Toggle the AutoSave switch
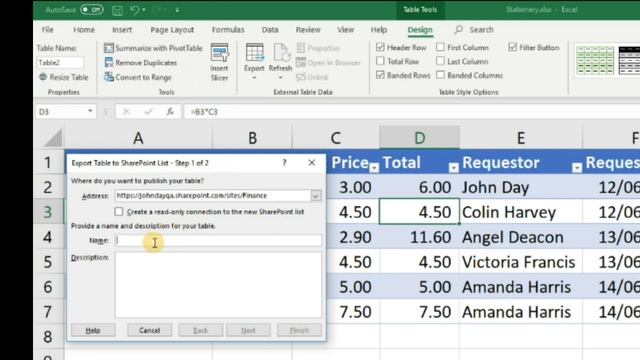 [91, 9]
